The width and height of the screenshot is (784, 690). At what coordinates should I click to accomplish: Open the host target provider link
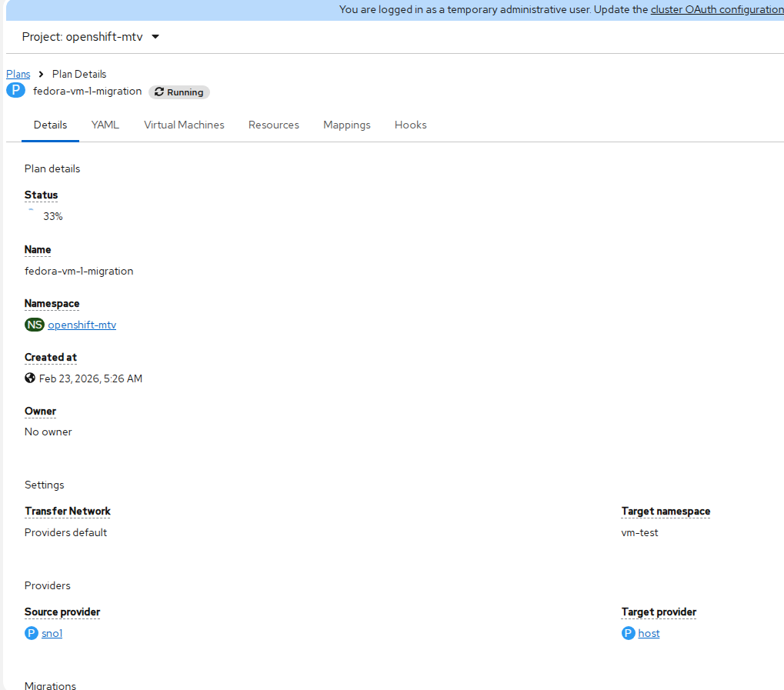pos(649,633)
